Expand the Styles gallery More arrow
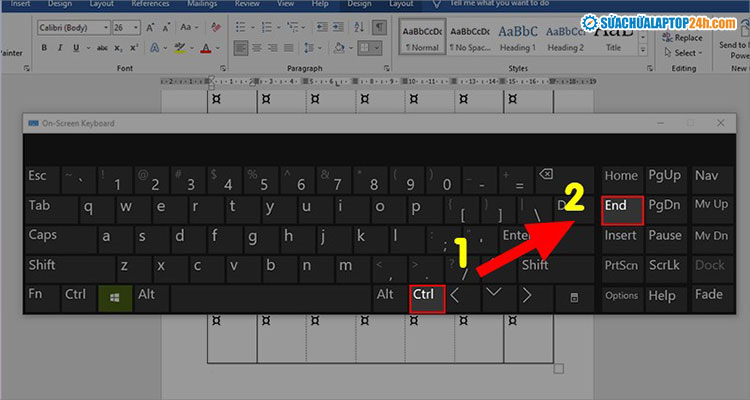The width and height of the screenshot is (750, 400). (643, 50)
